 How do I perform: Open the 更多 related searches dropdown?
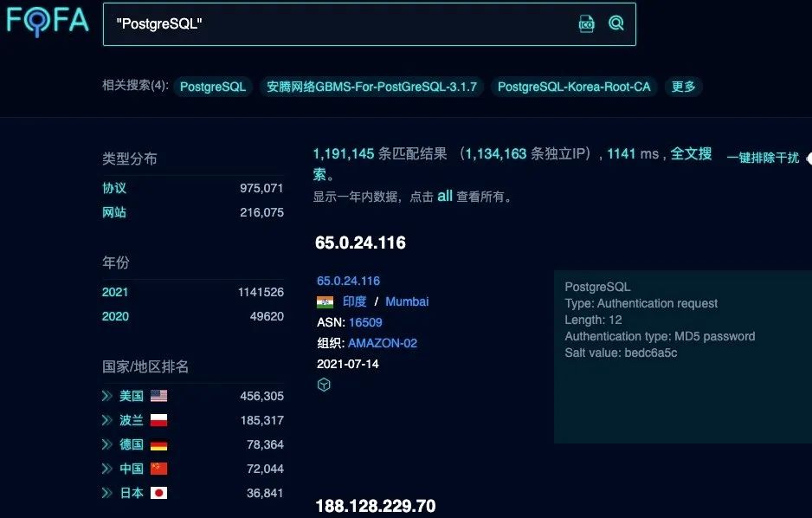[x=683, y=87]
